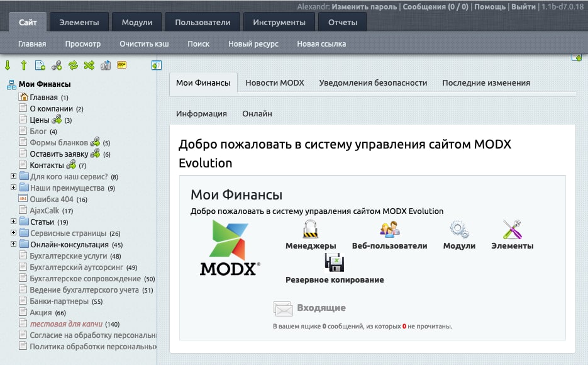Click the site root icon beside Мои Финансы
The width and height of the screenshot is (588, 365).
pyautogui.click(x=11, y=84)
